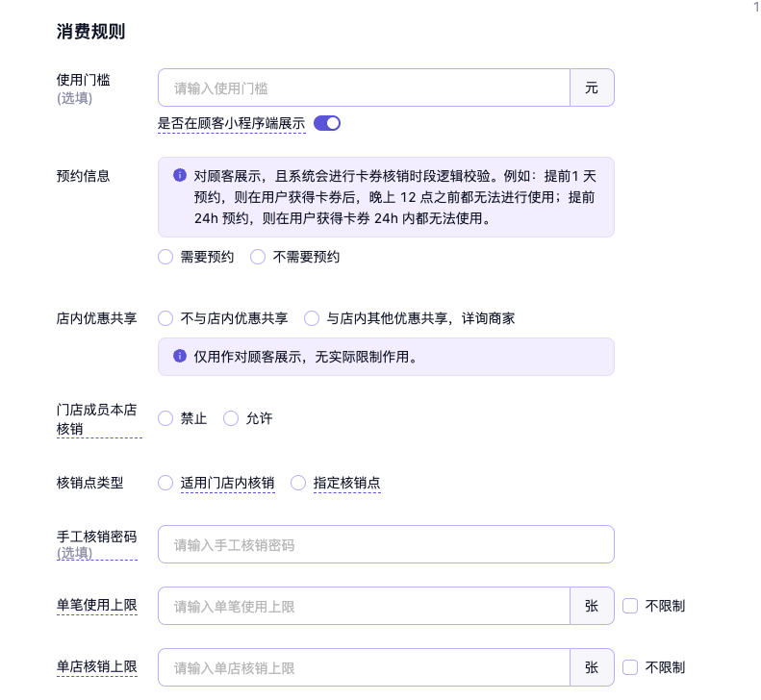Select 禁止 for 门店成员本店核销
Image resolution: width=761 pixels, height=700 pixels.
[x=165, y=418]
